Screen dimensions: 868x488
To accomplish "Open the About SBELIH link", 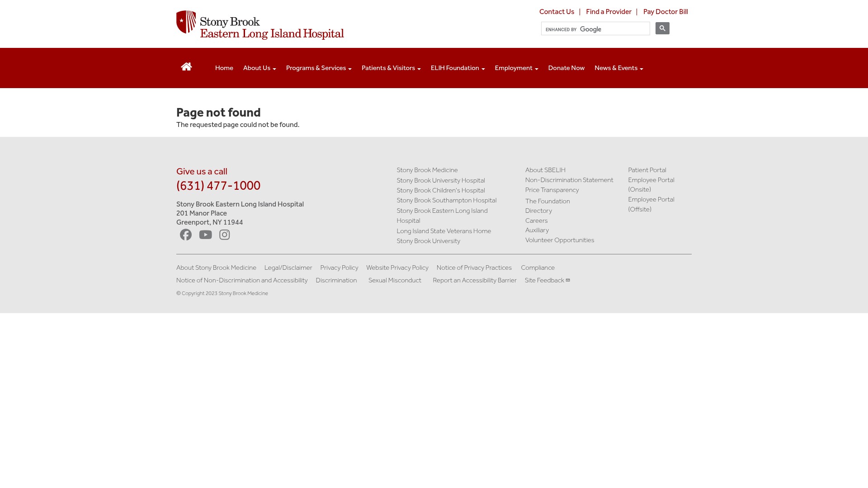I will coord(545,170).
